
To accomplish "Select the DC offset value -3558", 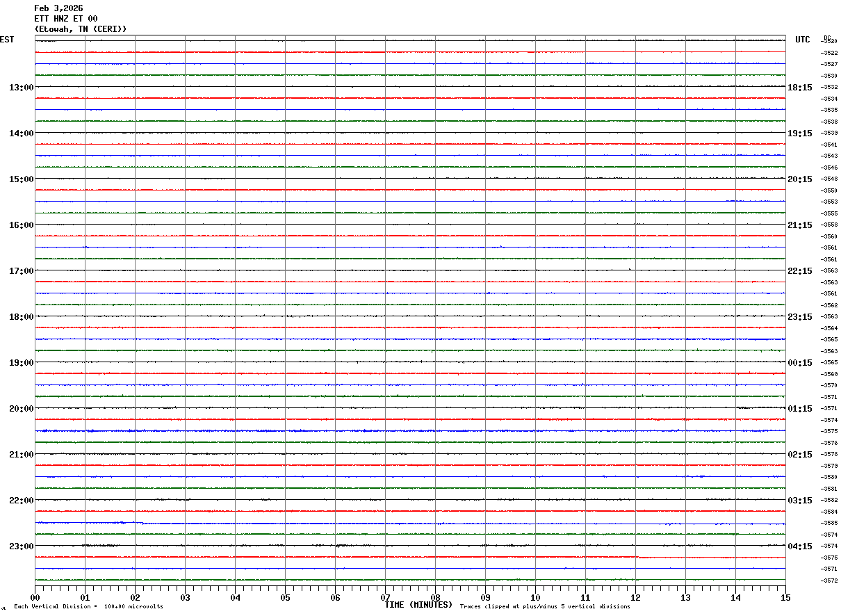I will [x=829, y=225].
